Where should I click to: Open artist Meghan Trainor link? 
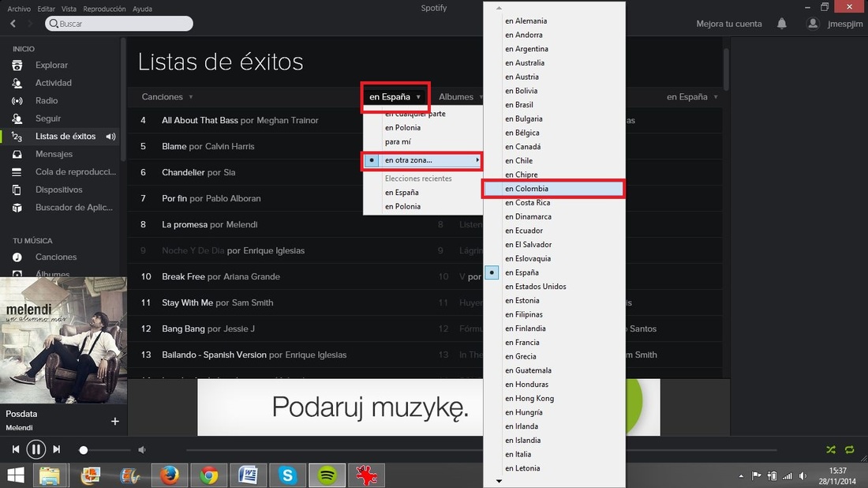(x=287, y=120)
